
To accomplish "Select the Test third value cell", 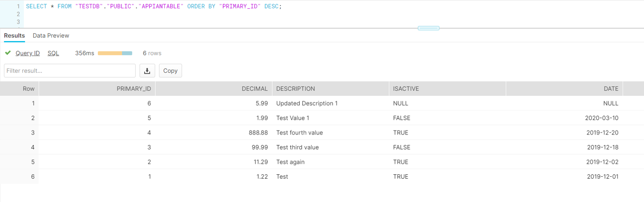I will (331, 147).
